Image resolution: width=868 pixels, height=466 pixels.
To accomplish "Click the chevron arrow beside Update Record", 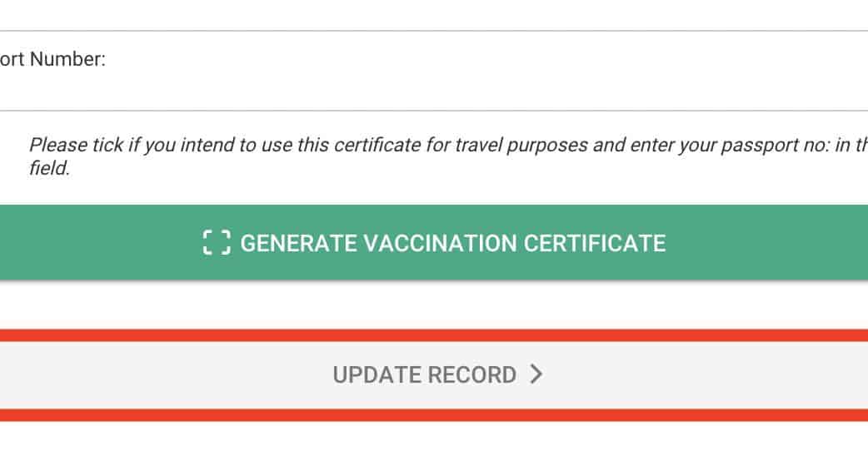I will (536, 374).
